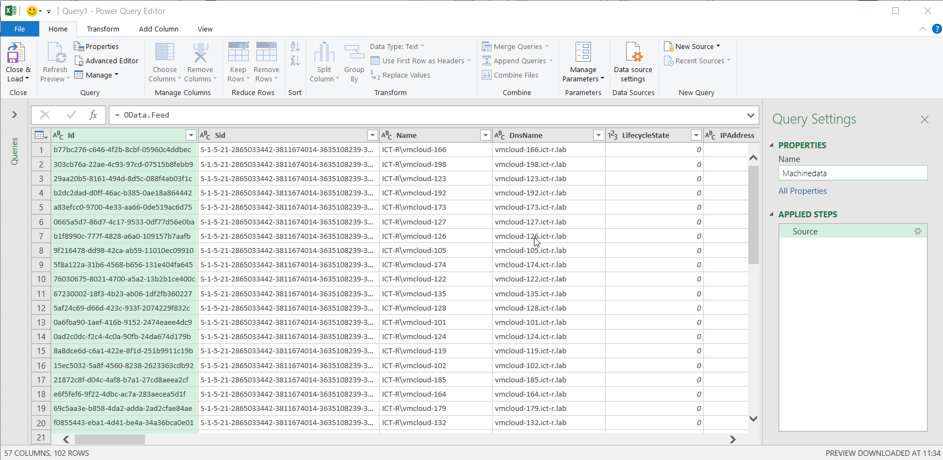943x460 pixels.
Task: Open the Advanced Editor
Action: pos(106,61)
